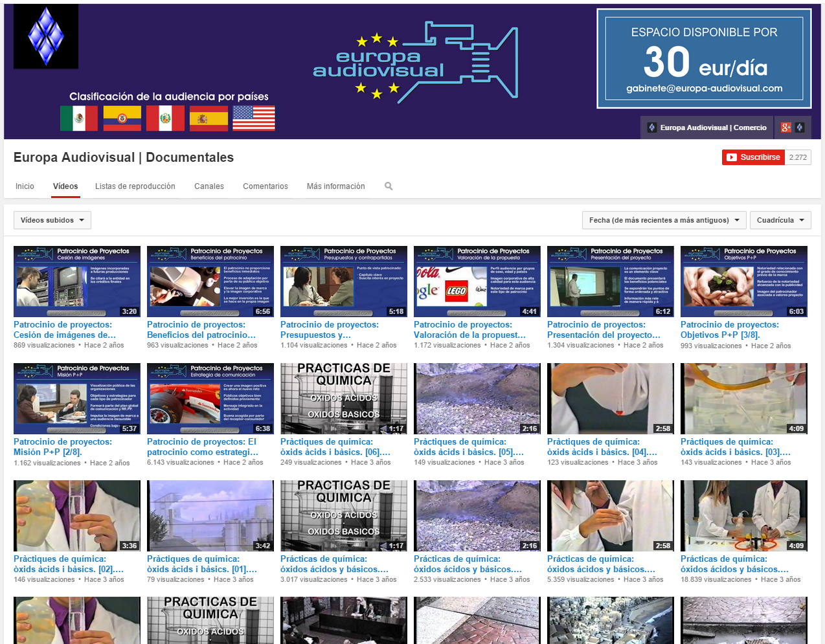The width and height of the screenshot is (825, 644).
Task: Click channel title Europa Audiovisual | Documentales
Action: [x=124, y=157]
